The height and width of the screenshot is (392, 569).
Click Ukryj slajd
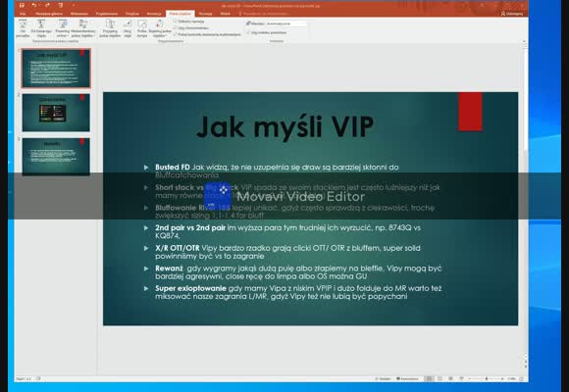click(x=128, y=28)
